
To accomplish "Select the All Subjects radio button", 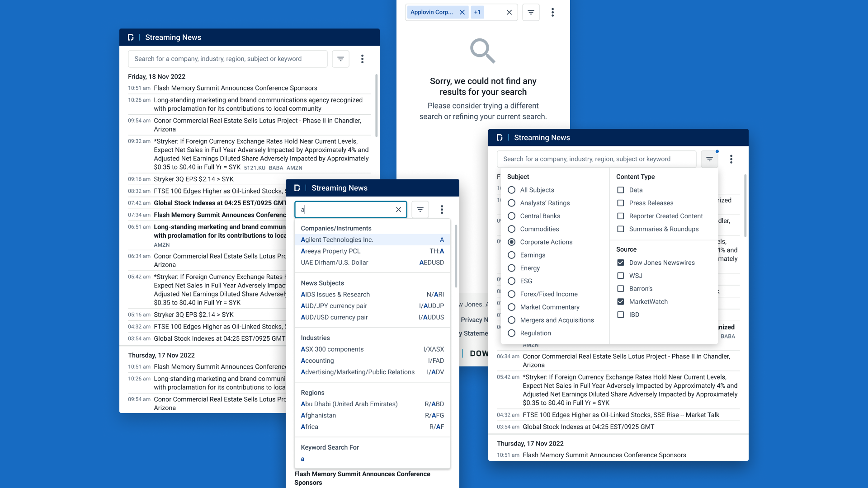I will (x=511, y=190).
